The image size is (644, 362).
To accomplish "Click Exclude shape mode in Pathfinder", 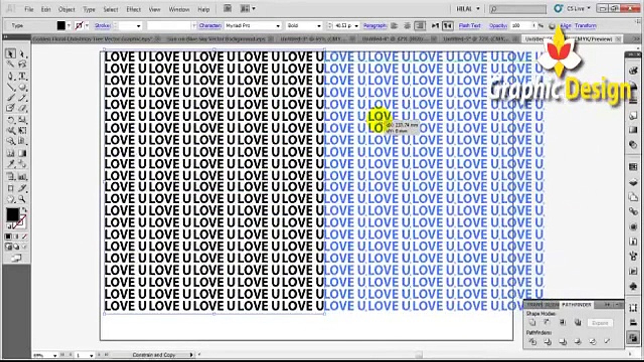I will pyautogui.click(x=578, y=323).
